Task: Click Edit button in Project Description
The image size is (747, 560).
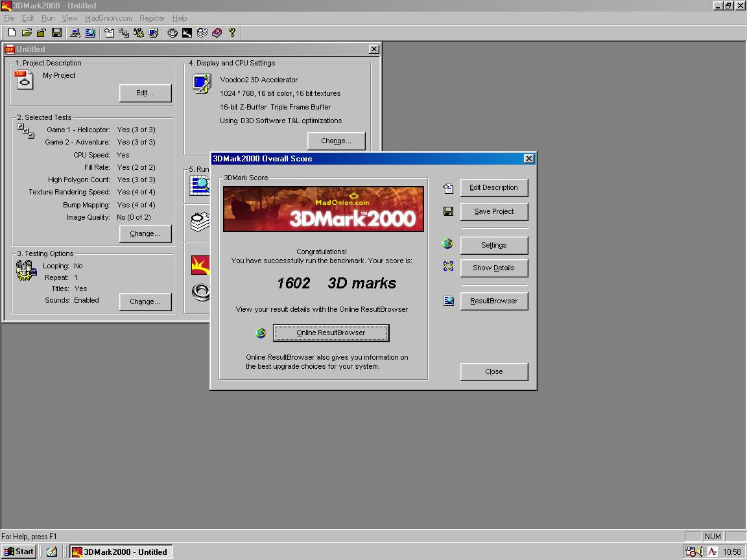Action: (145, 93)
